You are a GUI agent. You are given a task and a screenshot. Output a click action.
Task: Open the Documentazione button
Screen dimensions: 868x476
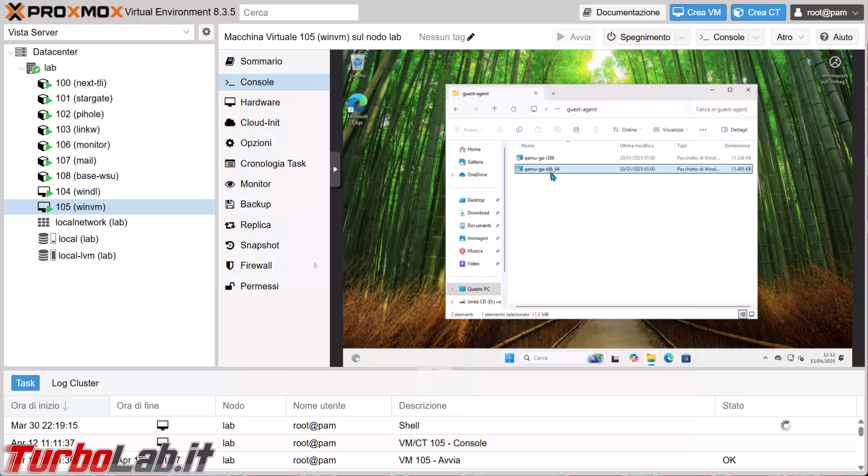tap(622, 12)
